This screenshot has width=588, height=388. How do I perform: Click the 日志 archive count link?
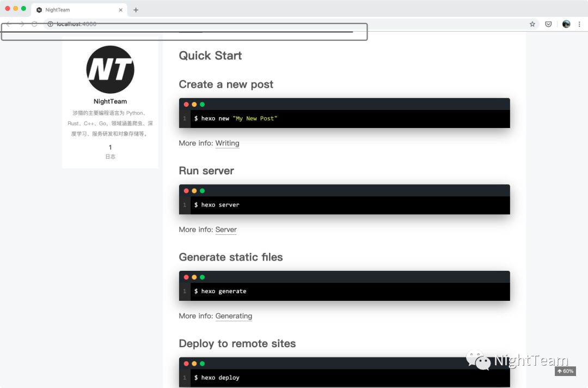[110, 156]
